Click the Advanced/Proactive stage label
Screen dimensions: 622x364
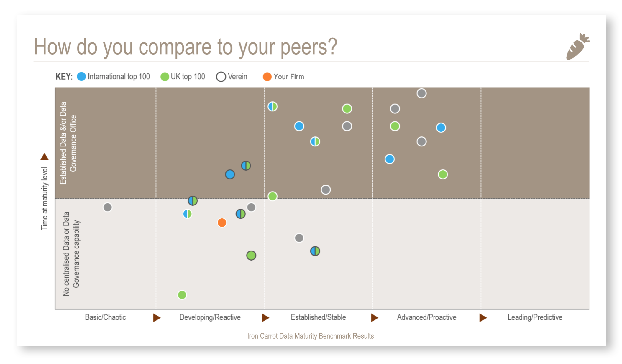(x=426, y=317)
